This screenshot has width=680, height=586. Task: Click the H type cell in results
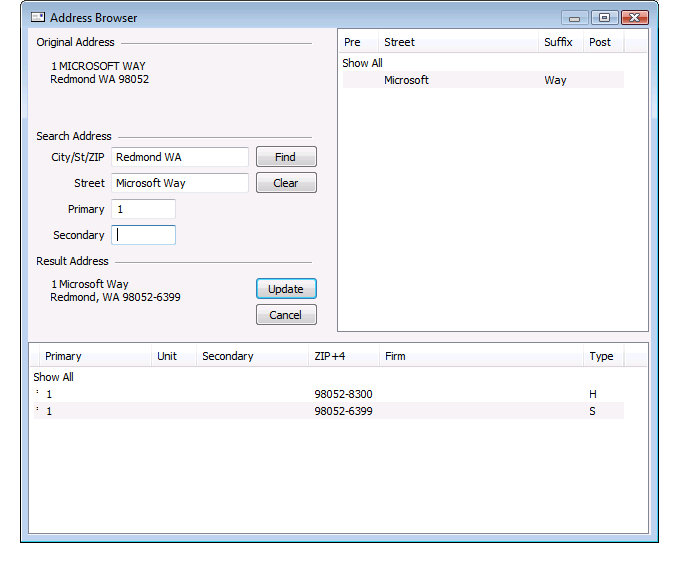[593, 394]
